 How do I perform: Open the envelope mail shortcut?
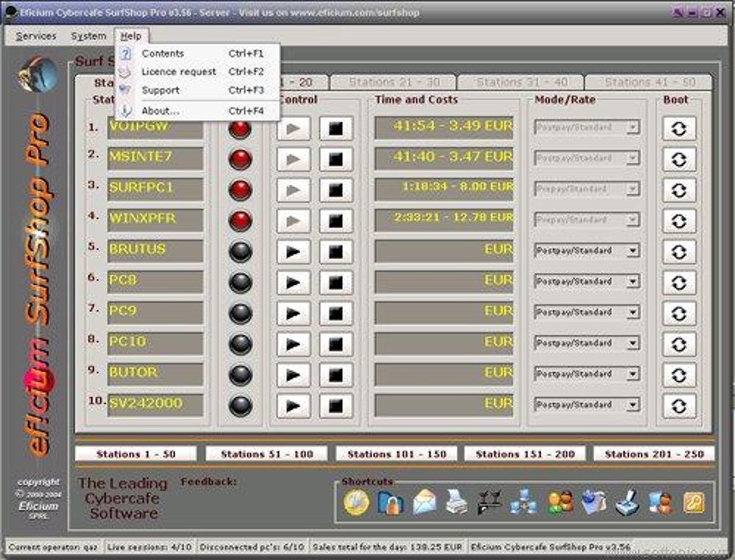point(424,502)
